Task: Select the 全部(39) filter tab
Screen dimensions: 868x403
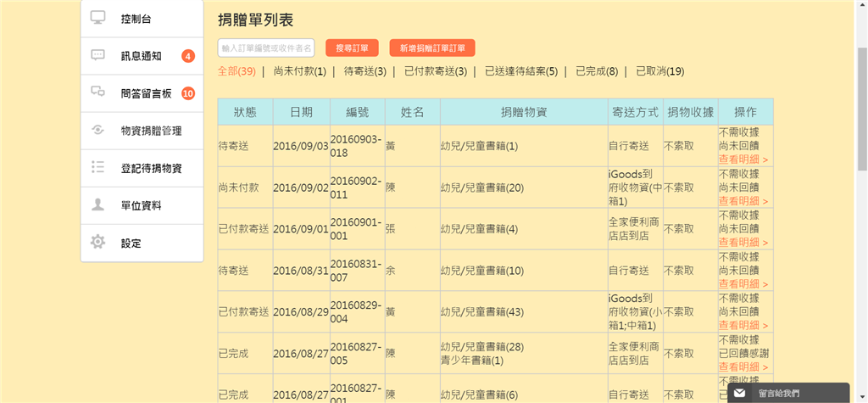Action: [237, 71]
